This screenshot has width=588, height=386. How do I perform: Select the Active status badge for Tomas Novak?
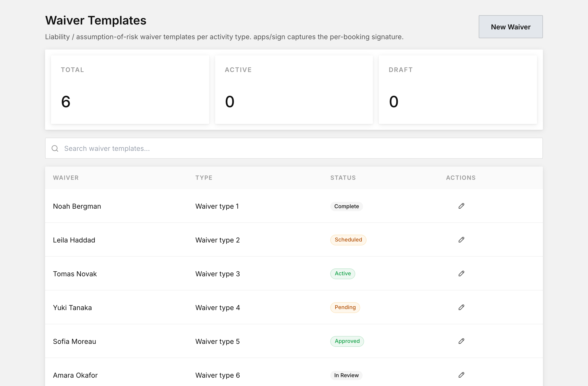(343, 274)
